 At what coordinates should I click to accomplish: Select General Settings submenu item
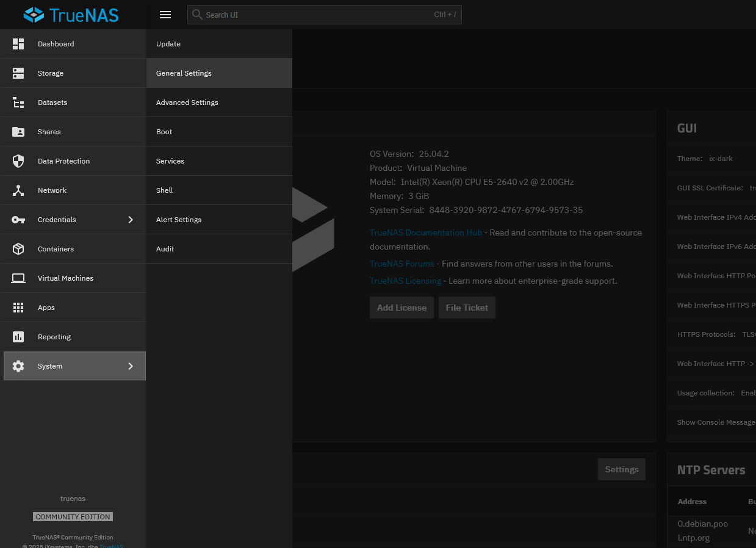(219, 73)
